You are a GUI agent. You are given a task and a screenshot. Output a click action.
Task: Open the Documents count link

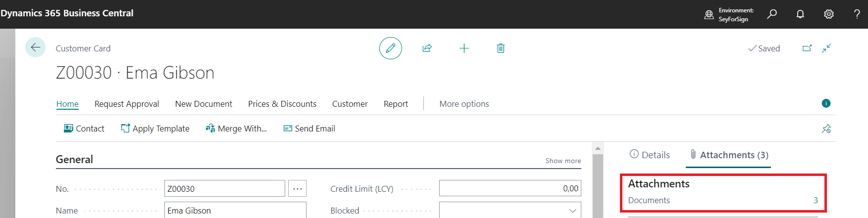[816, 200]
